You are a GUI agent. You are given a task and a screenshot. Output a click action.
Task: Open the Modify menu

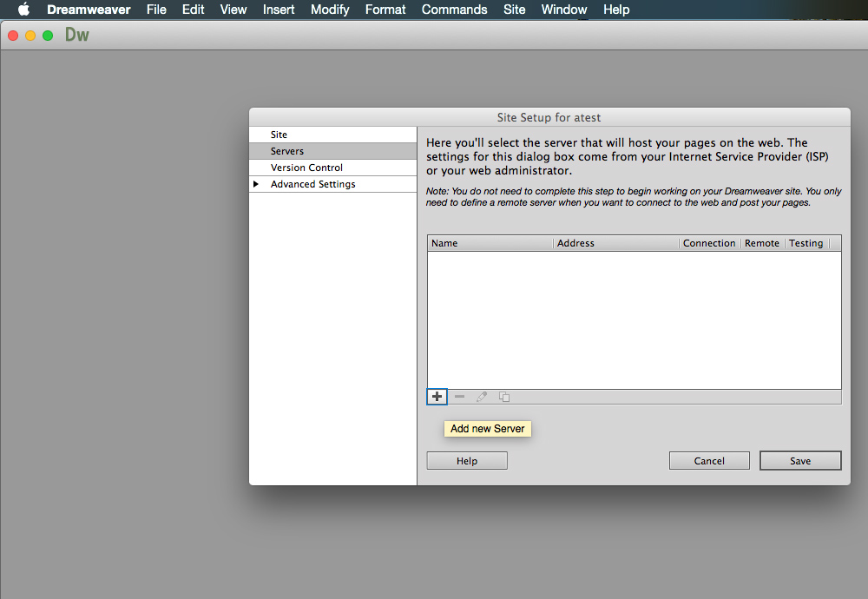(x=330, y=10)
